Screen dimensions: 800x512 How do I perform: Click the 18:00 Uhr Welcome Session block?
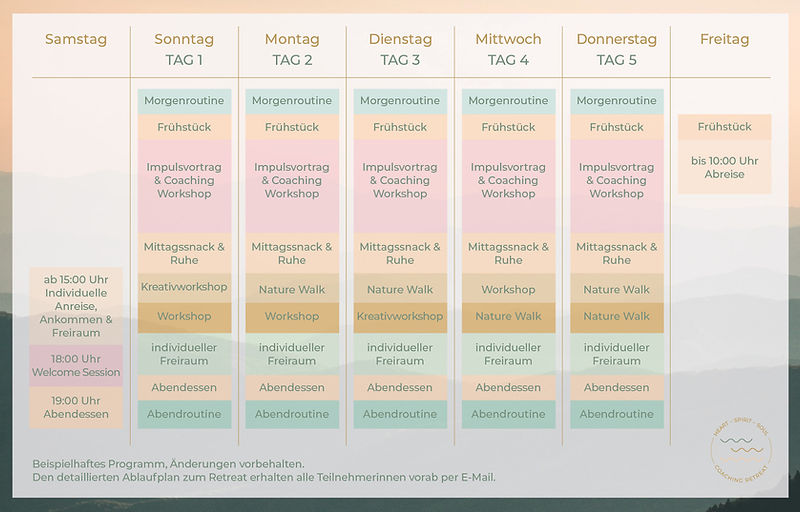click(76, 366)
